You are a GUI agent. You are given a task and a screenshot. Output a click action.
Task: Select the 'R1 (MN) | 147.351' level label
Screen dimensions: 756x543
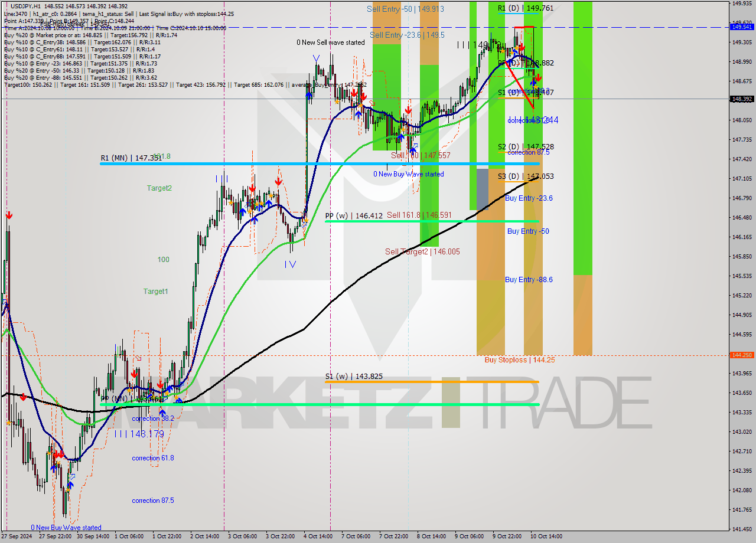131,158
